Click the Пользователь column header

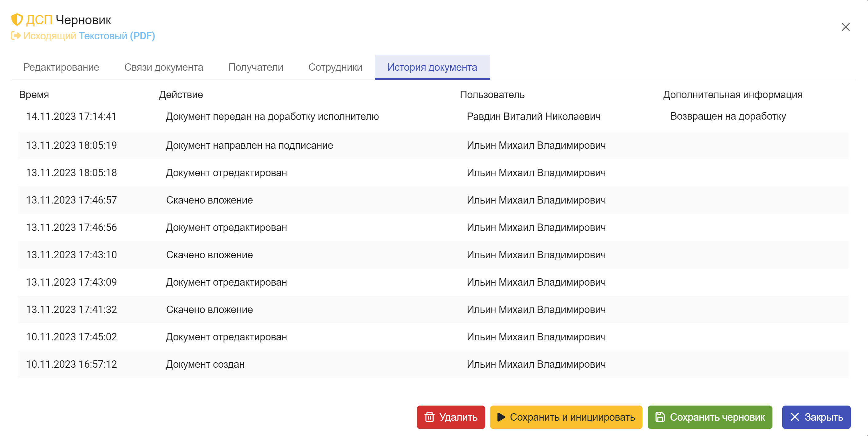(x=492, y=95)
